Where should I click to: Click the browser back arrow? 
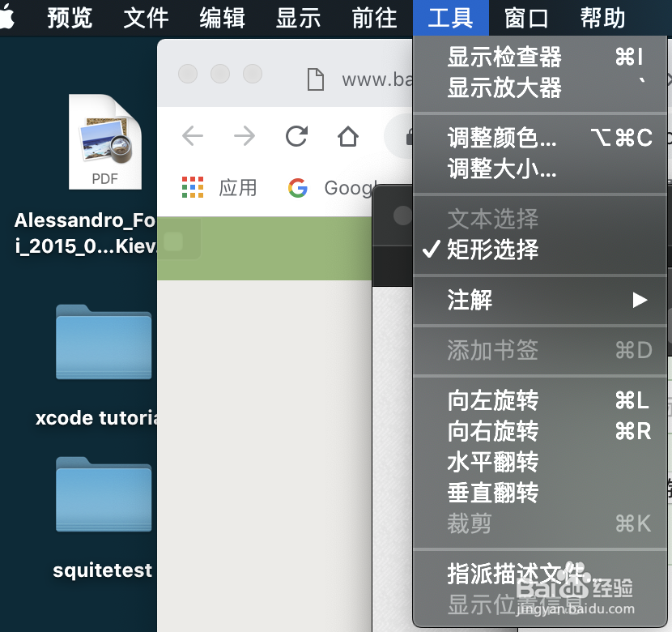point(193,136)
